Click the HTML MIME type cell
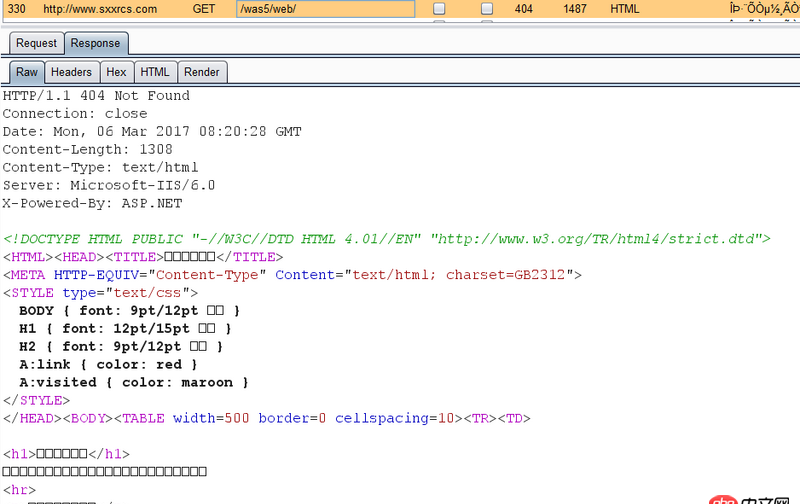 tap(625, 9)
